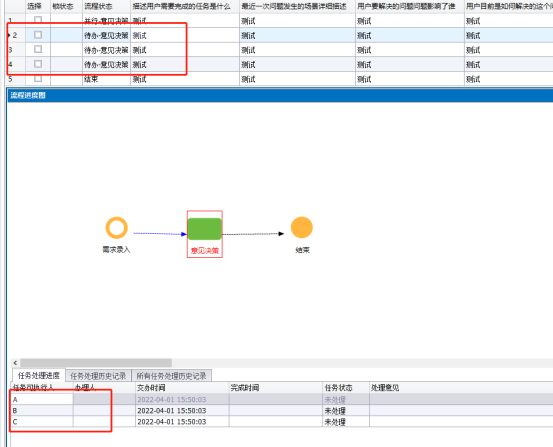Tick the checkbox in row 5

38,78
